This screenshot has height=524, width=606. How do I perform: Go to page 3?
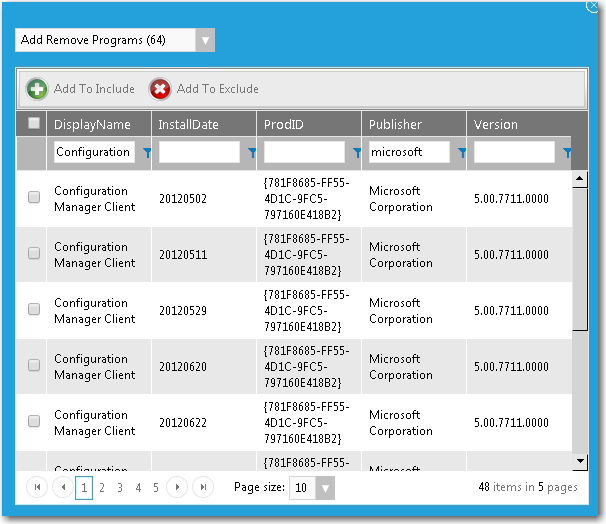tap(120, 488)
